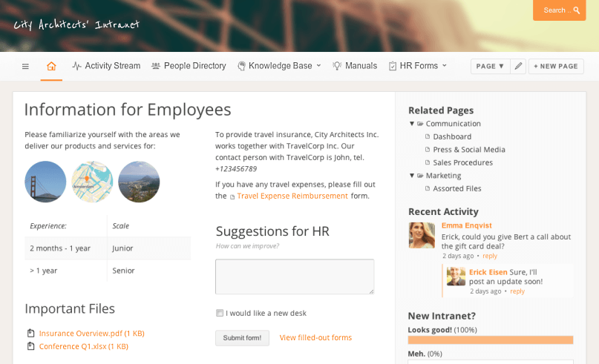The width and height of the screenshot is (599, 364).
Task: Collapse the Communication tree node
Action: (x=412, y=124)
